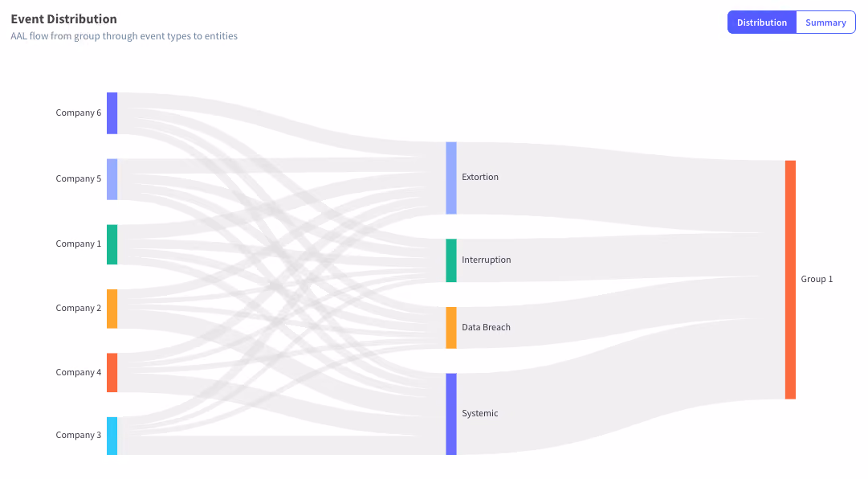Select the Distribution tab
This screenshot has height=479, width=868.
click(x=762, y=23)
